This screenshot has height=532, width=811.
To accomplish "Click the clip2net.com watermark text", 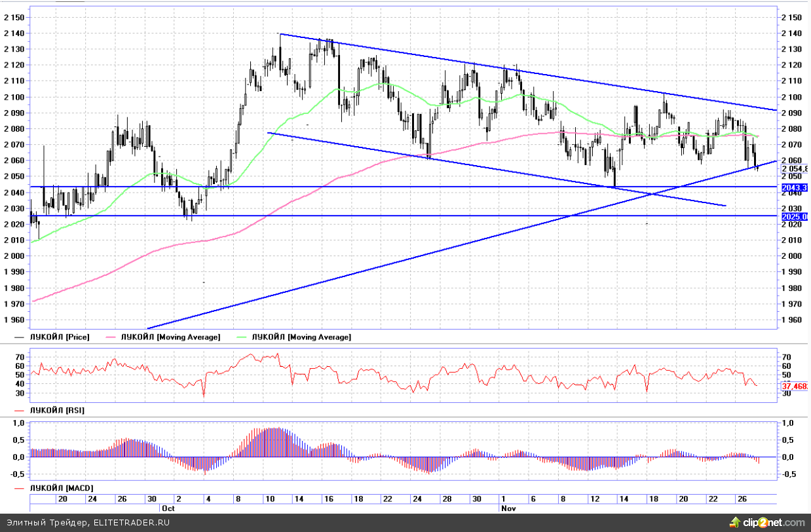I will pos(773,522).
